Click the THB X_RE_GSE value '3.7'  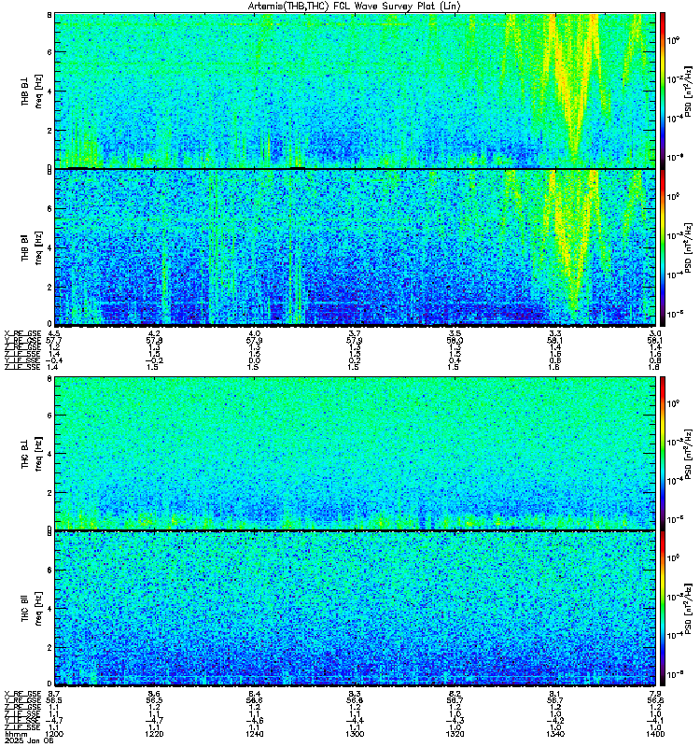coord(355,333)
